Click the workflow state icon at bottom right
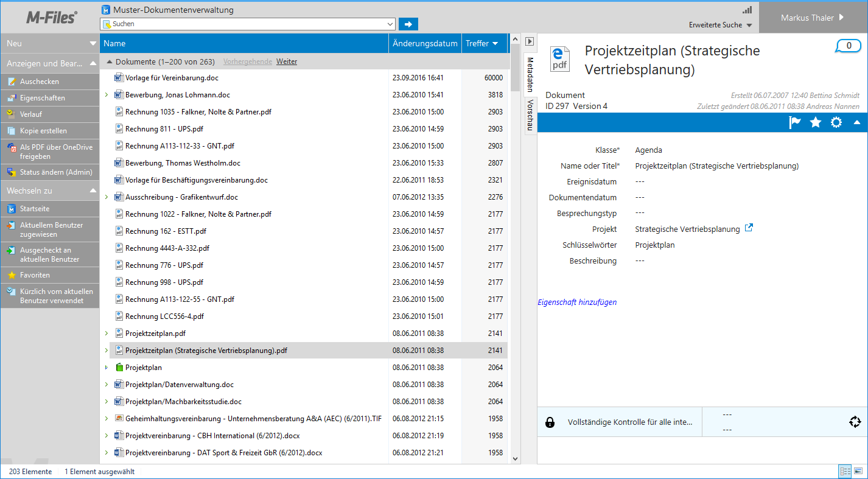The height and width of the screenshot is (479, 868). click(x=855, y=422)
